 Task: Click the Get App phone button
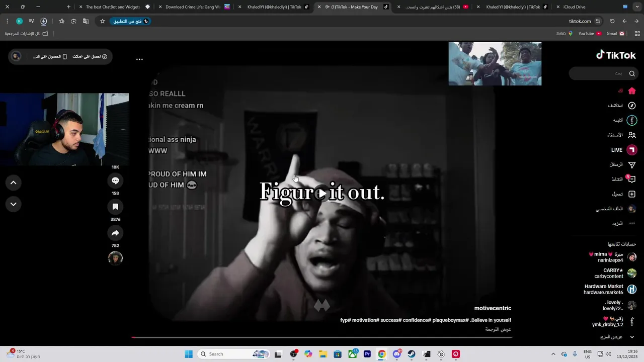[x=50, y=56]
